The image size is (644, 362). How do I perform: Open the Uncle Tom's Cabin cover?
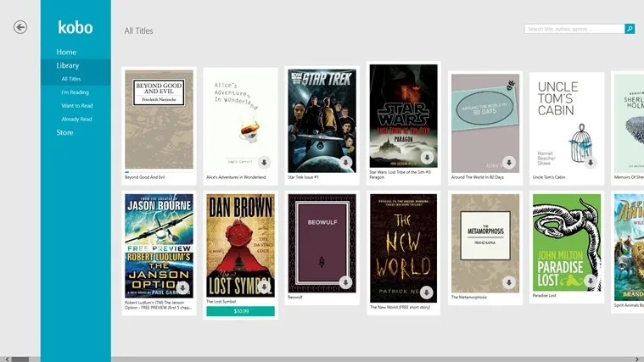pyautogui.click(x=567, y=123)
